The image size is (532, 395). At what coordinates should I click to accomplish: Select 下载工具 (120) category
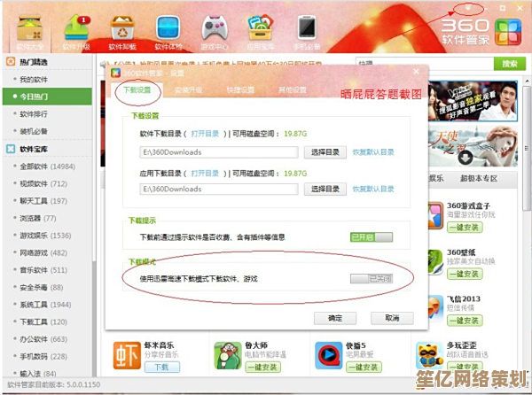click(x=43, y=321)
